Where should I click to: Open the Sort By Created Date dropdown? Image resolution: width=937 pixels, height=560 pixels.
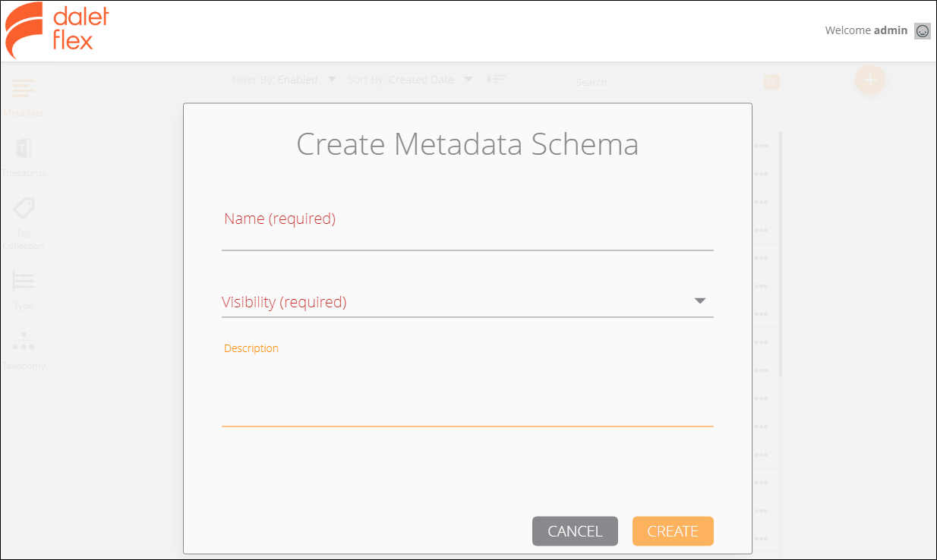coord(410,79)
